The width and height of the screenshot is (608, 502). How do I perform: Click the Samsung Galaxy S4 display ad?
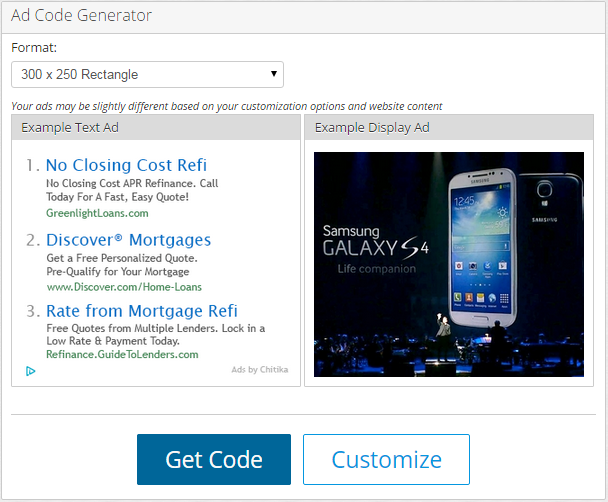[449, 264]
